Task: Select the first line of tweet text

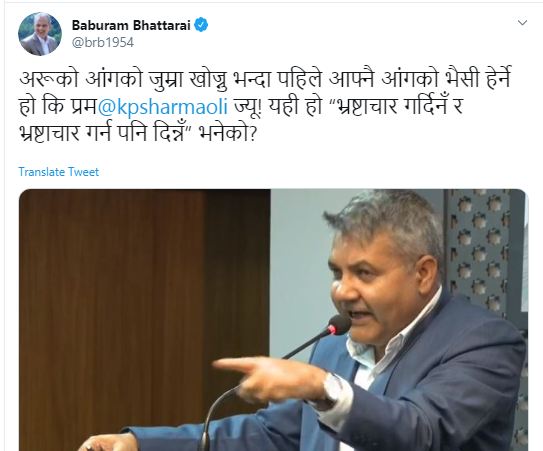Action: (x=265, y=80)
